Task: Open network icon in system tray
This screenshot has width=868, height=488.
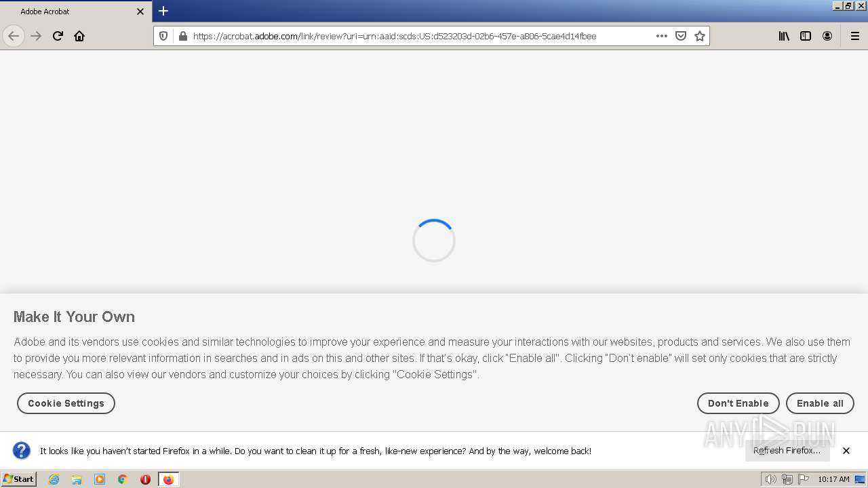Action: 787,479
